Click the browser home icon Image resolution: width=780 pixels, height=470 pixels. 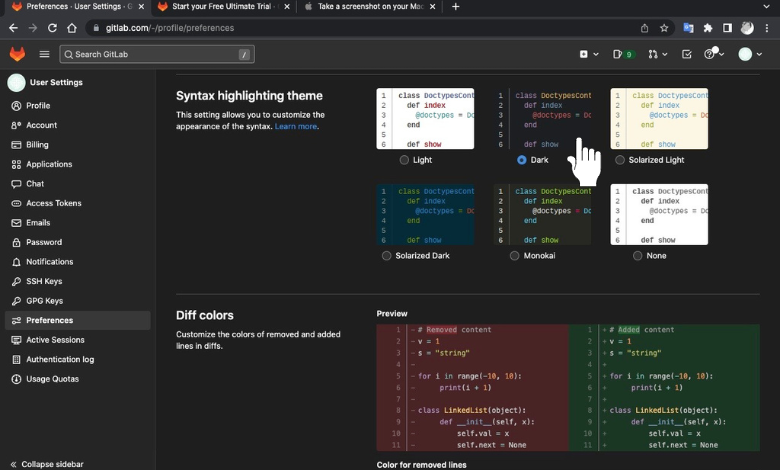tap(72, 28)
